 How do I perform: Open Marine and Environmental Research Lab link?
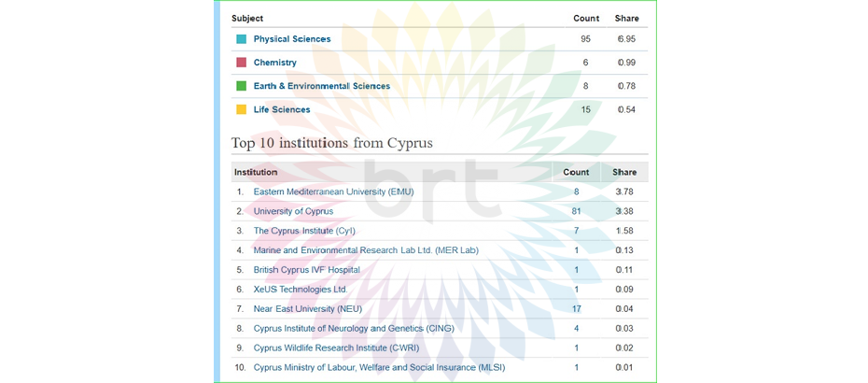click(x=366, y=250)
